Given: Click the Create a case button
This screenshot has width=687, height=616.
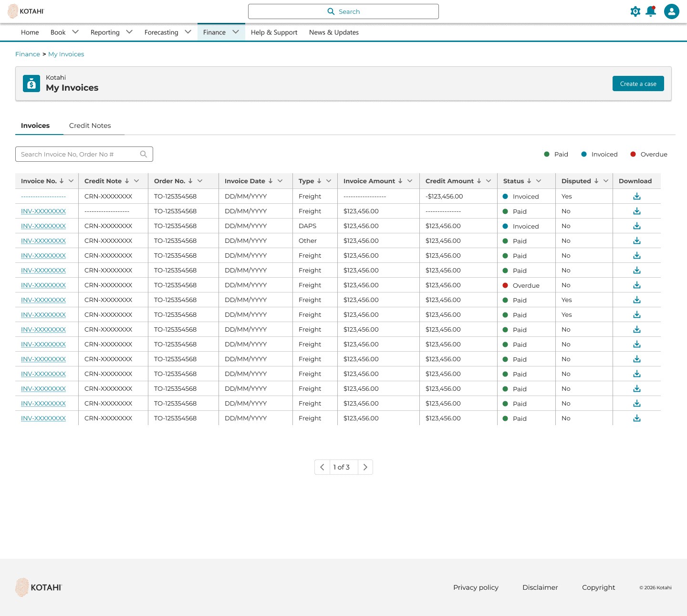Looking at the screenshot, I should click(x=638, y=84).
